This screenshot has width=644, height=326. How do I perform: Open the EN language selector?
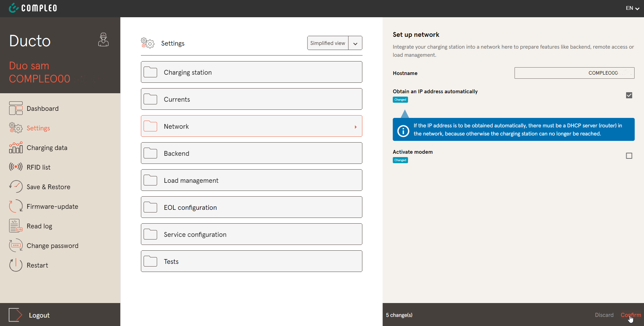click(632, 8)
